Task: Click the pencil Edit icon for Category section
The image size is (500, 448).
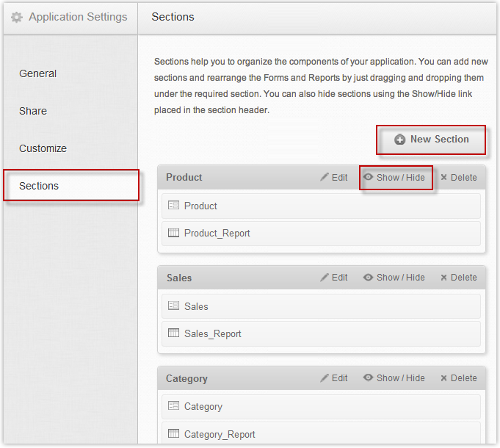Action: (325, 378)
